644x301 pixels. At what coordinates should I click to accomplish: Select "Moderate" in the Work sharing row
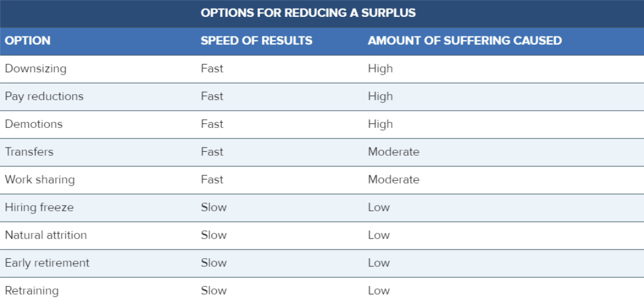click(x=393, y=179)
